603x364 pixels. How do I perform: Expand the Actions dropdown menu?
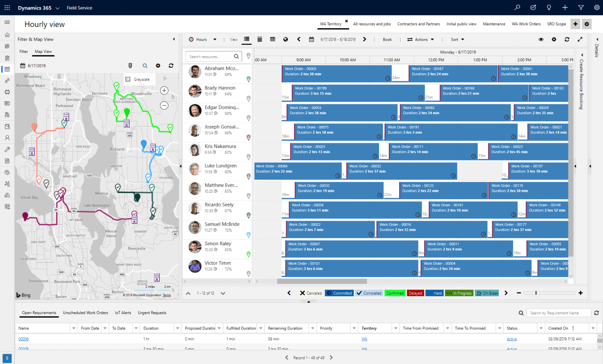(421, 39)
